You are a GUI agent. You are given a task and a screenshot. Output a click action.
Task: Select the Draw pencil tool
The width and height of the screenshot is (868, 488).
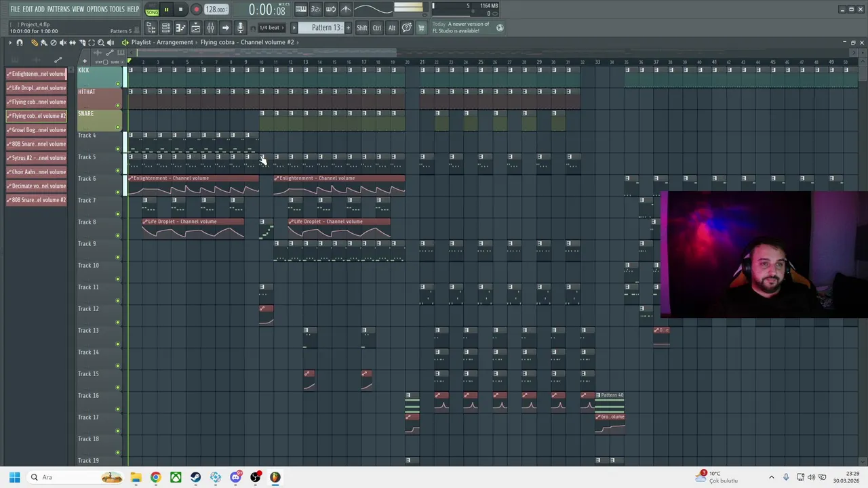coord(35,43)
